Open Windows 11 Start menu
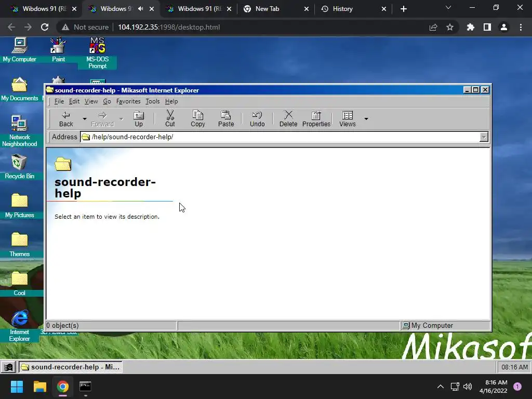This screenshot has width=532, height=399. (x=17, y=387)
